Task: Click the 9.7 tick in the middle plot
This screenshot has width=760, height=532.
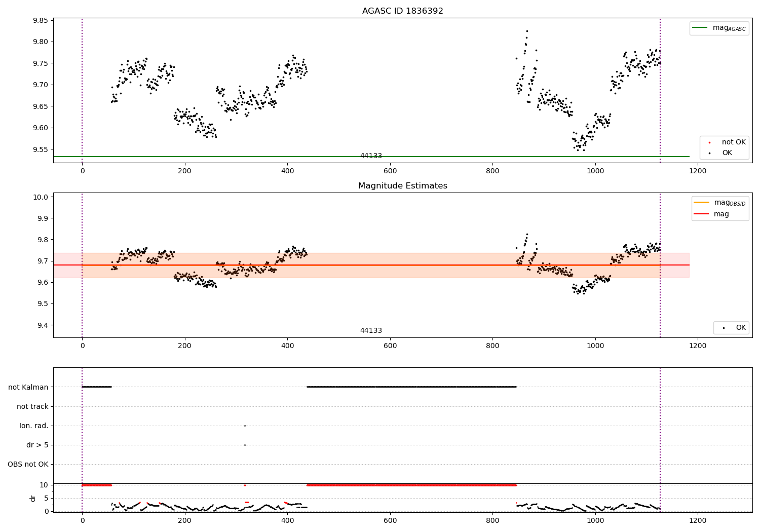Action: (x=42, y=261)
